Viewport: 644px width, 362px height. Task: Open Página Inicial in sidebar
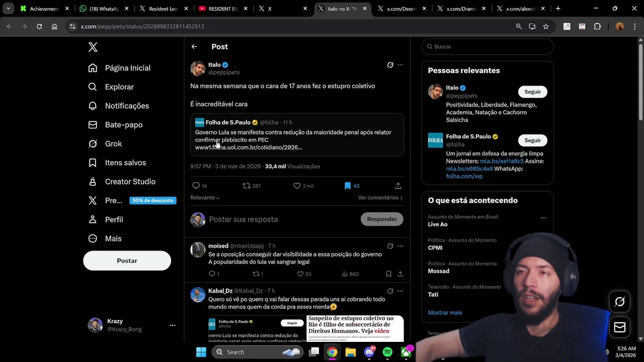tap(119, 68)
